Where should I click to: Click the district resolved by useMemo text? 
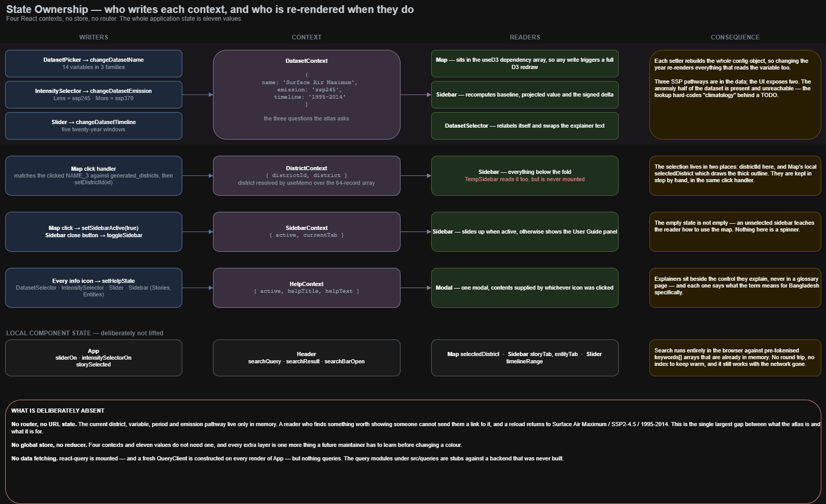[307, 183]
